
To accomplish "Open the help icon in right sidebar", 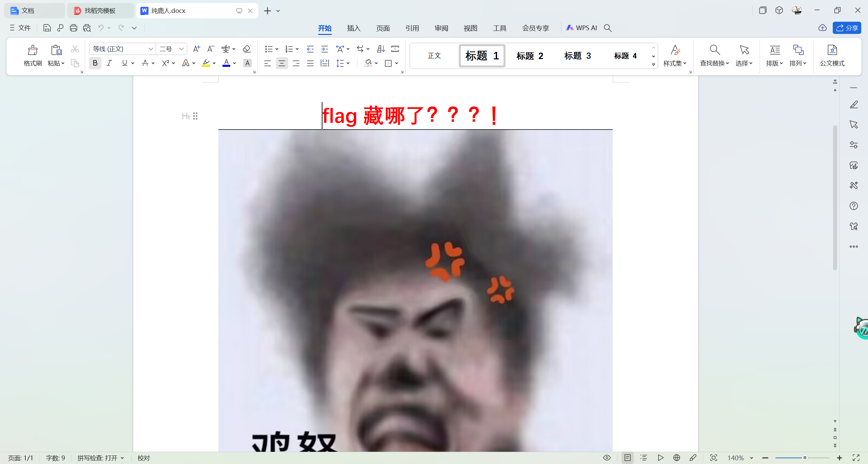I will (x=854, y=206).
